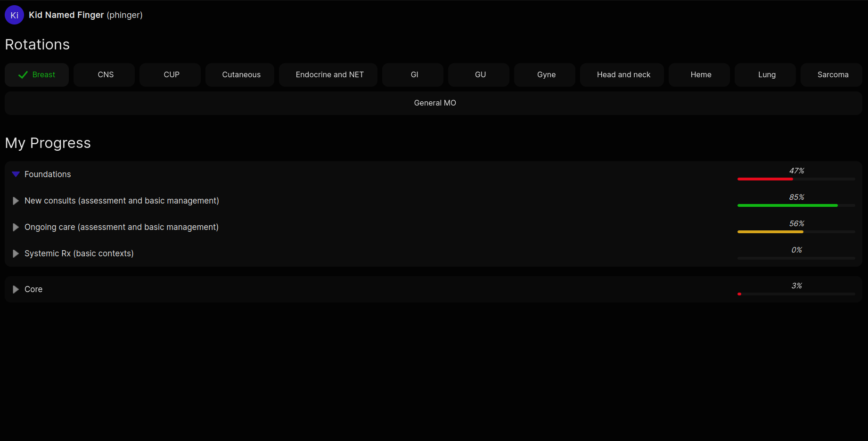The width and height of the screenshot is (868, 441).
Task: Click the Core progress bar
Action: coord(796,294)
